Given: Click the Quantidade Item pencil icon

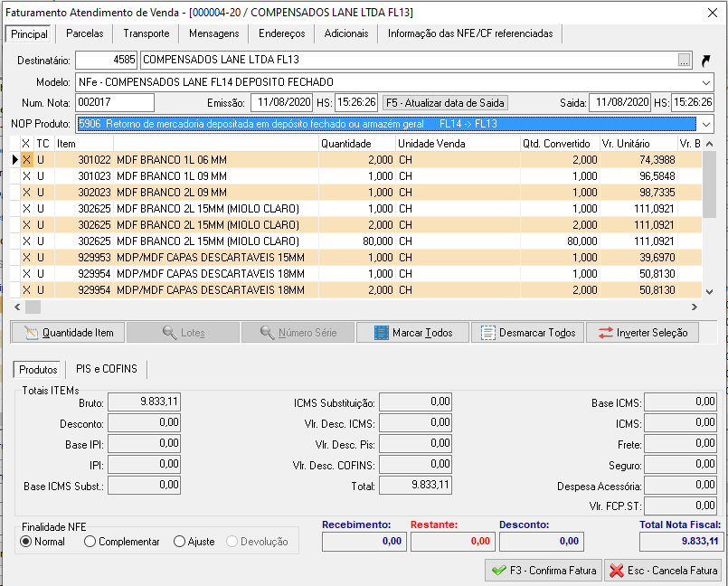Looking at the screenshot, I should pyautogui.click(x=31, y=333).
